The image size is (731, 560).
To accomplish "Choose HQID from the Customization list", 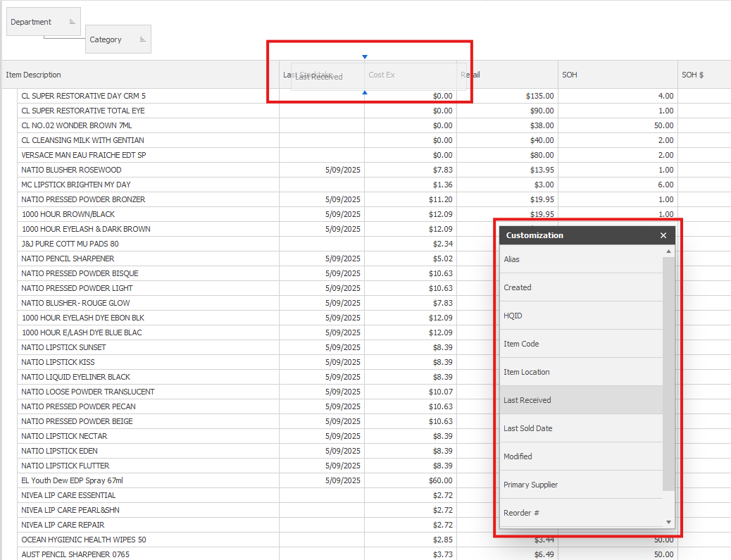I will (581, 316).
